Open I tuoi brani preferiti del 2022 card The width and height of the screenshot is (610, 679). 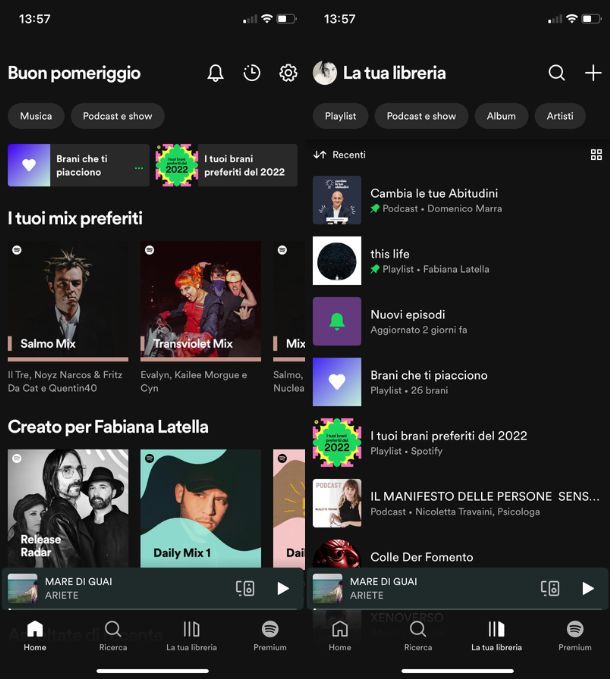(x=226, y=165)
